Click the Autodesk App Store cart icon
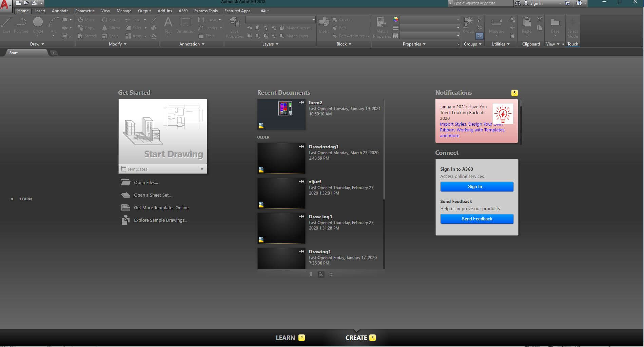Screen dimensions: 644x347 567,3
